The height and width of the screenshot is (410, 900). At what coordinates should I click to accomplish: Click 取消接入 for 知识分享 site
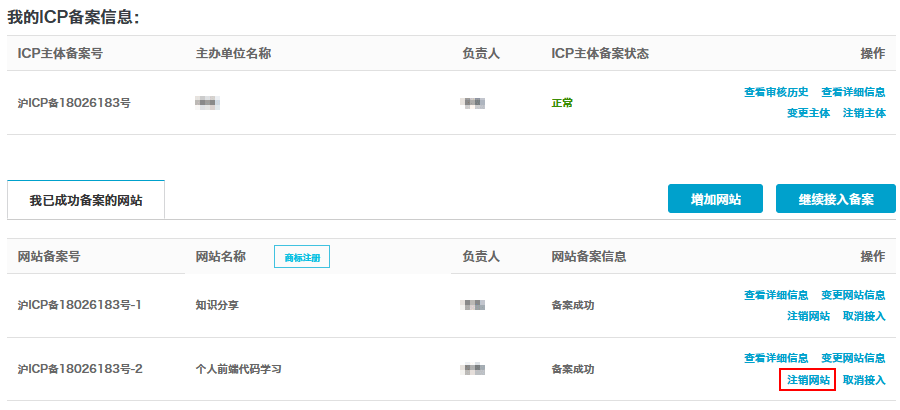point(864,316)
